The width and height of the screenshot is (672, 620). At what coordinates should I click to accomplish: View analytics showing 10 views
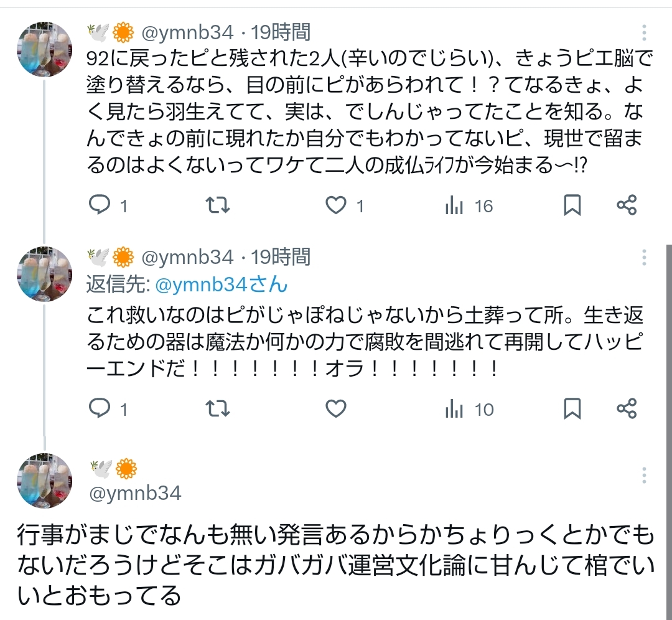pyautogui.click(x=455, y=408)
